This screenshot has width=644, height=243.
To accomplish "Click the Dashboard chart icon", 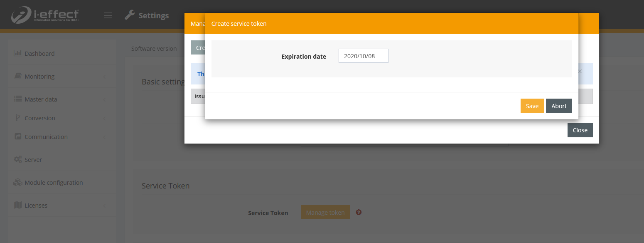I will click(x=17, y=53).
